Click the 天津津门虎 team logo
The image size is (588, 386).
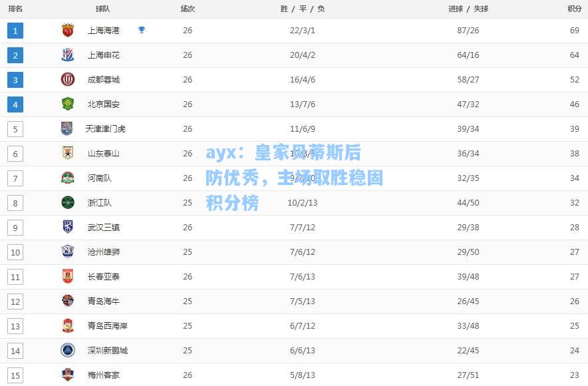[67, 128]
